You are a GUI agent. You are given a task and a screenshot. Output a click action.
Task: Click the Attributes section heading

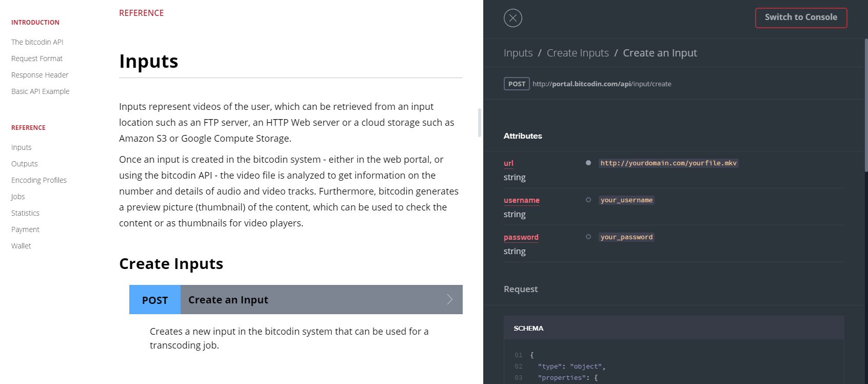(523, 136)
